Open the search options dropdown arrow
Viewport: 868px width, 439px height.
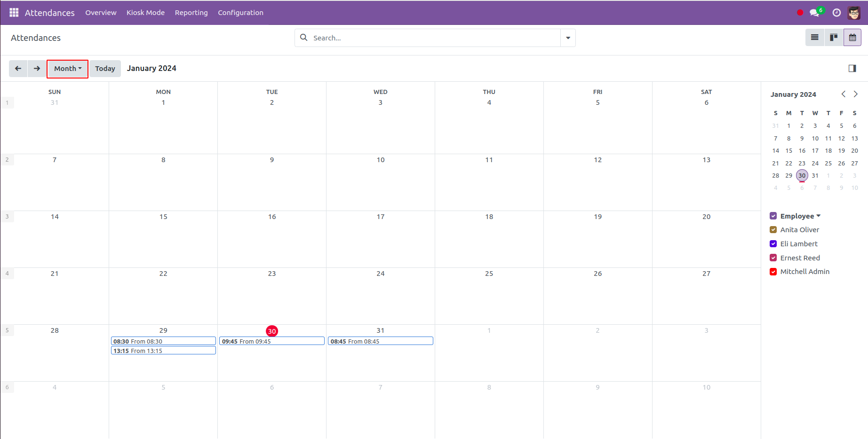pyautogui.click(x=568, y=38)
